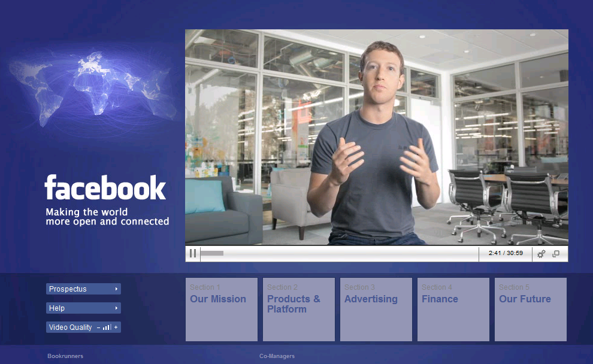Seek to the middle of the progress bar
This screenshot has width=593, height=364.
point(340,253)
